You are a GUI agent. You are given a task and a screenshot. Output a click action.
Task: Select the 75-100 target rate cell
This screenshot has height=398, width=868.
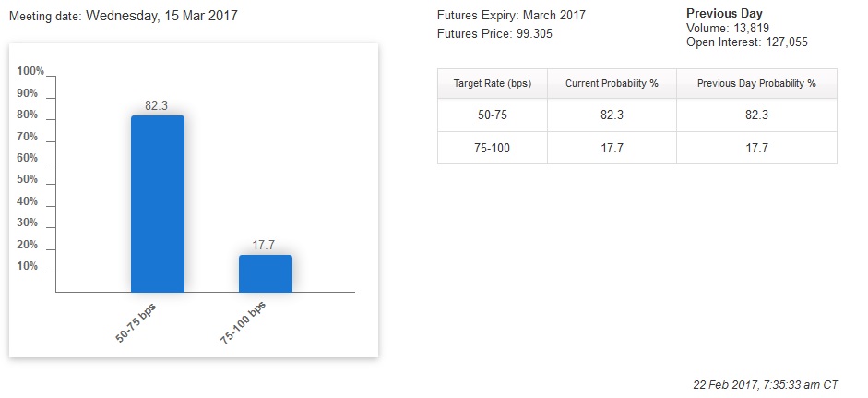pyautogui.click(x=493, y=148)
